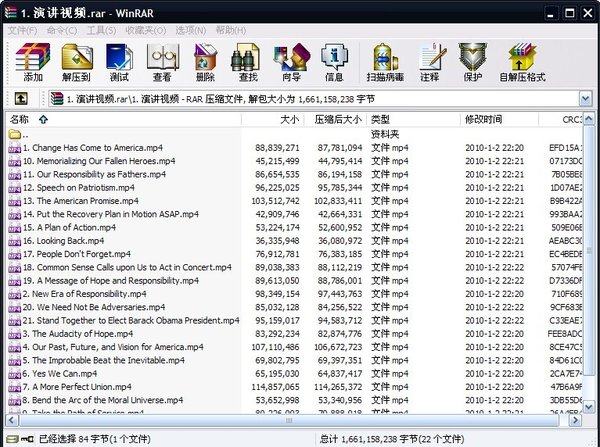
Task: Click the 查找 (Find) binoculars icon
Action: tap(245, 57)
